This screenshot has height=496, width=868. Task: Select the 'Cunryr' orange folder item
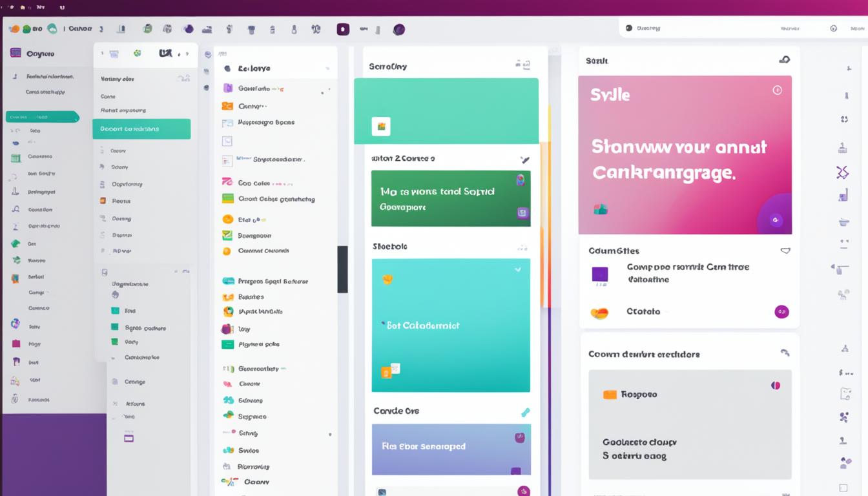(x=244, y=106)
